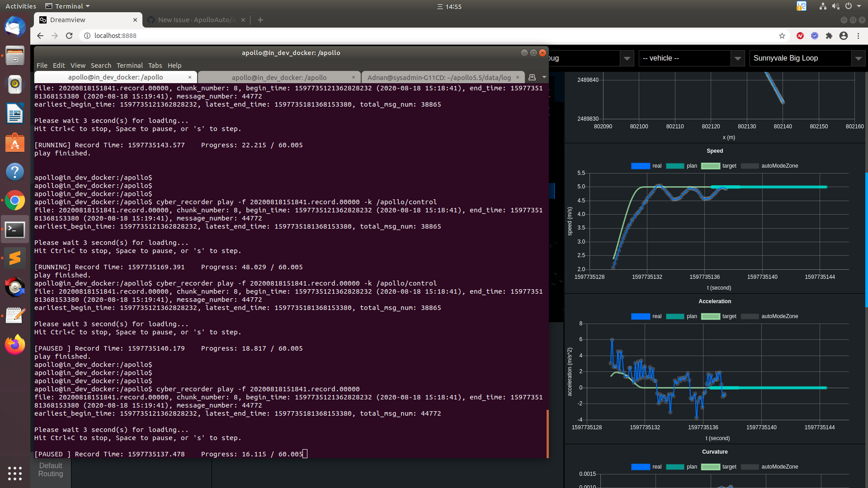This screenshot has width=868, height=488.
Task: Open the Chrome profile avatar menu
Action: click(844, 36)
